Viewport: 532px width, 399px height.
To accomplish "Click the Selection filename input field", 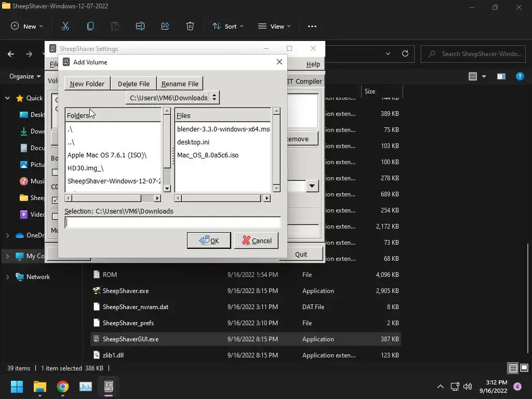I will coord(172,222).
